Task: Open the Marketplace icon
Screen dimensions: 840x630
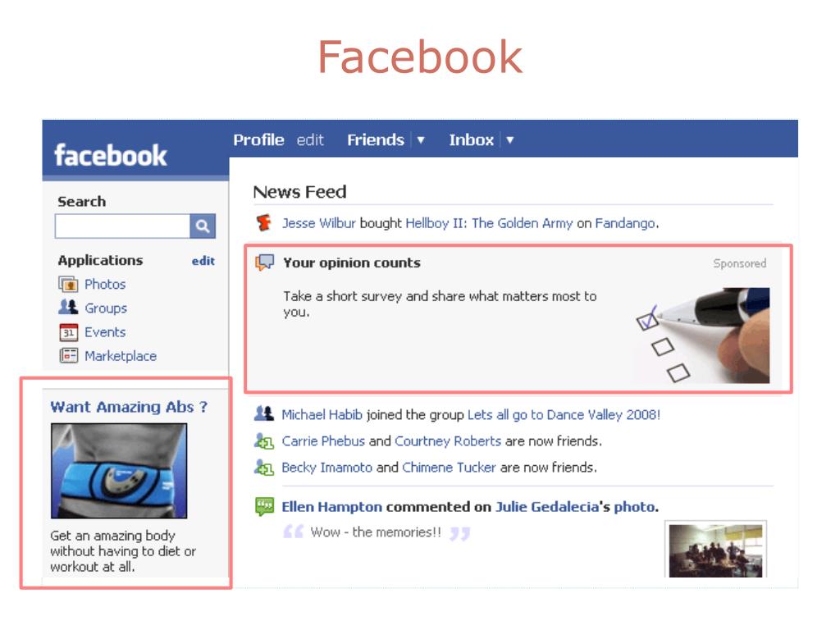Action: pos(68,356)
